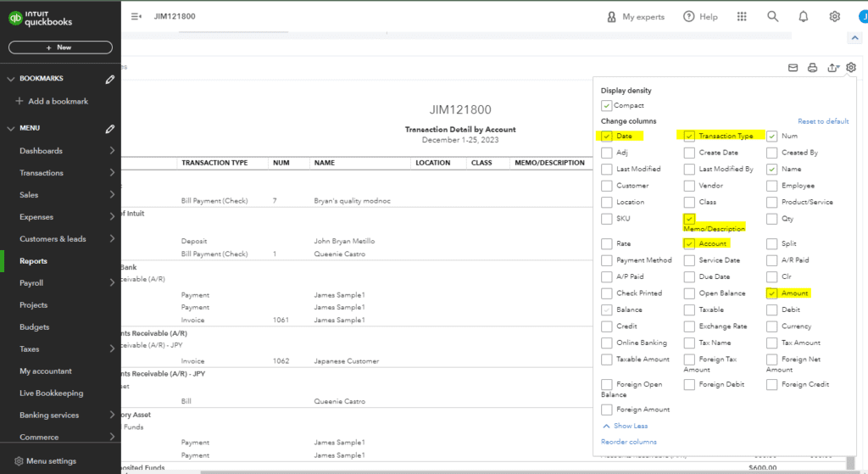868x474 pixels.
Task: Click the export report icon
Action: (x=833, y=68)
